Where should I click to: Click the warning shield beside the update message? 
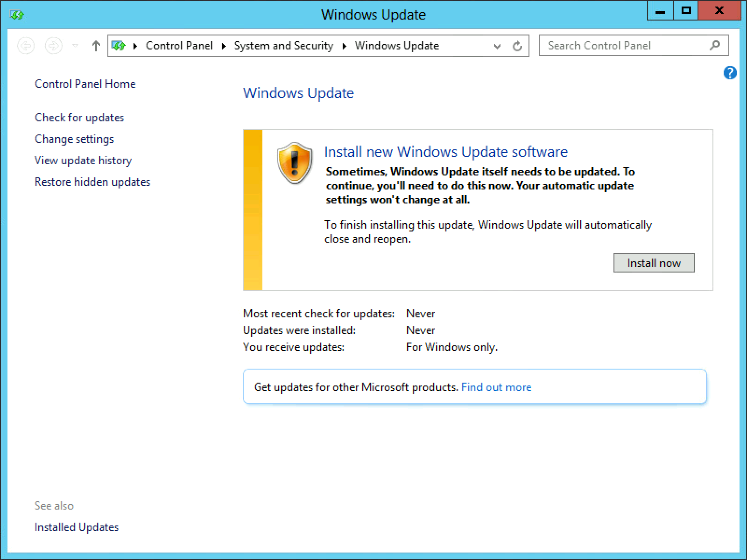(x=295, y=162)
